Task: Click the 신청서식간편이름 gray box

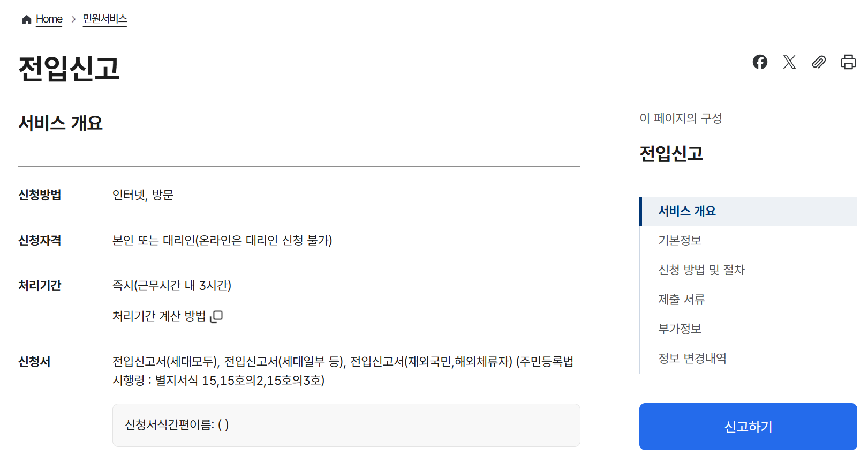Action: point(345,425)
